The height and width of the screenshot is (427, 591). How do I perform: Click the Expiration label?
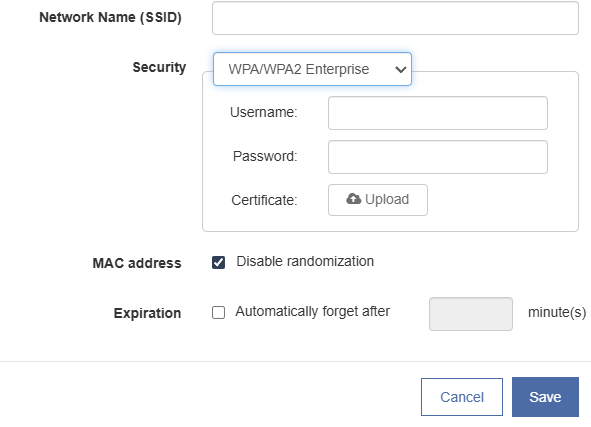(147, 313)
